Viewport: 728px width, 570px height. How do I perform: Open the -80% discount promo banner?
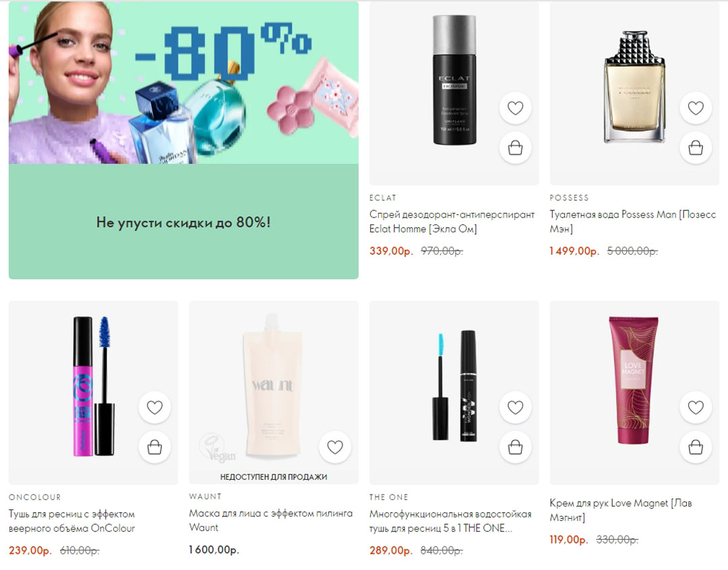point(183,83)
